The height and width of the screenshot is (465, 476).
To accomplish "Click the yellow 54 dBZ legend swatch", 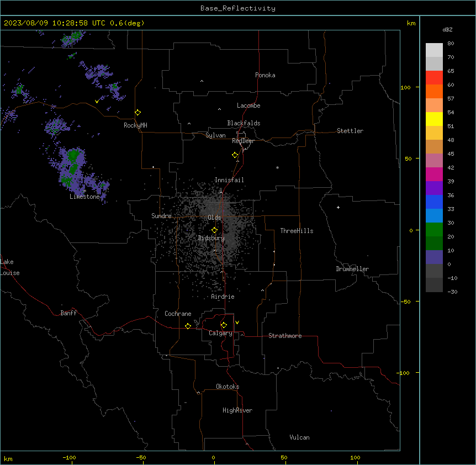I will [434, 119].
